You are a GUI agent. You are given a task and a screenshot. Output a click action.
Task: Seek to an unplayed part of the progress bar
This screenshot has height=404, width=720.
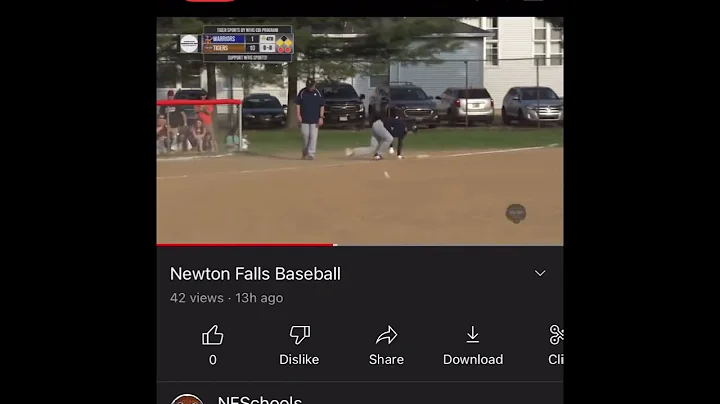(450, 245)
